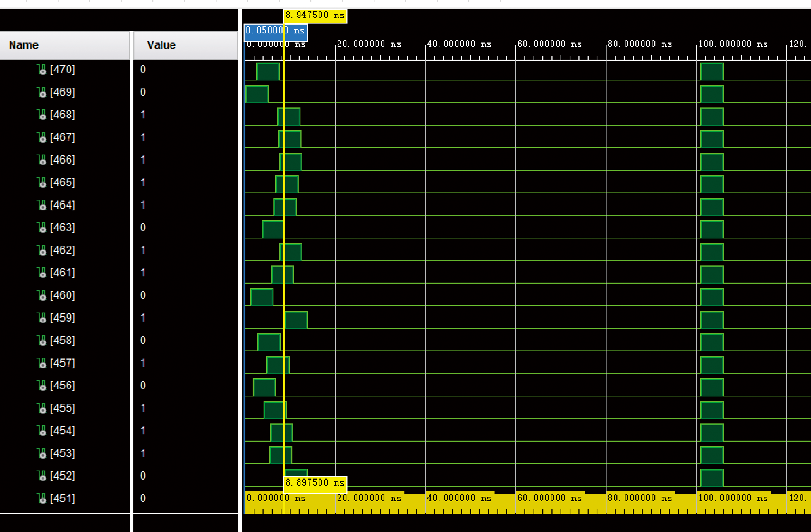Select the yellow 8.947500 ns cursor marker

click(315, 16)
